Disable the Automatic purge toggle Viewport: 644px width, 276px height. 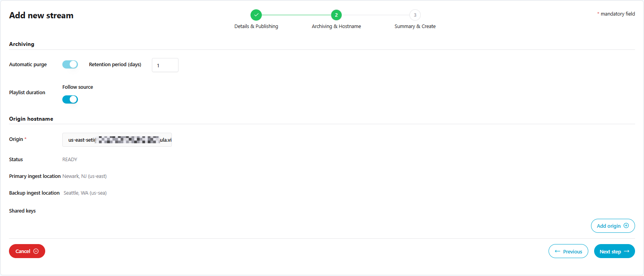click(70, 65)
